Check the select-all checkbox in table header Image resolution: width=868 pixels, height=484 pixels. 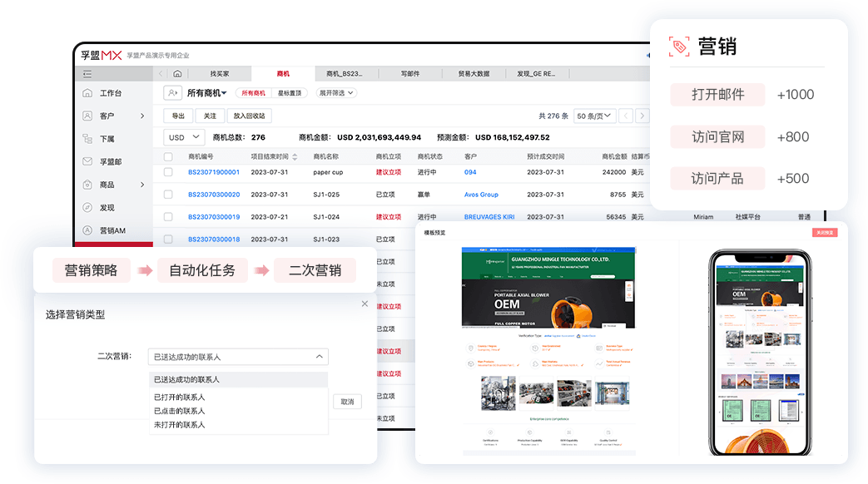(168, 156)
